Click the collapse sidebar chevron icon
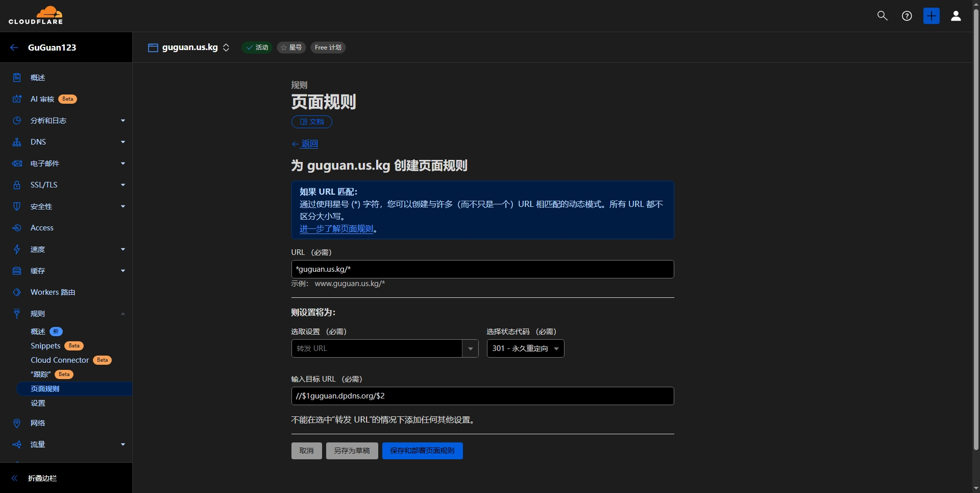The image size is (980, 493). tap(14, 478)
